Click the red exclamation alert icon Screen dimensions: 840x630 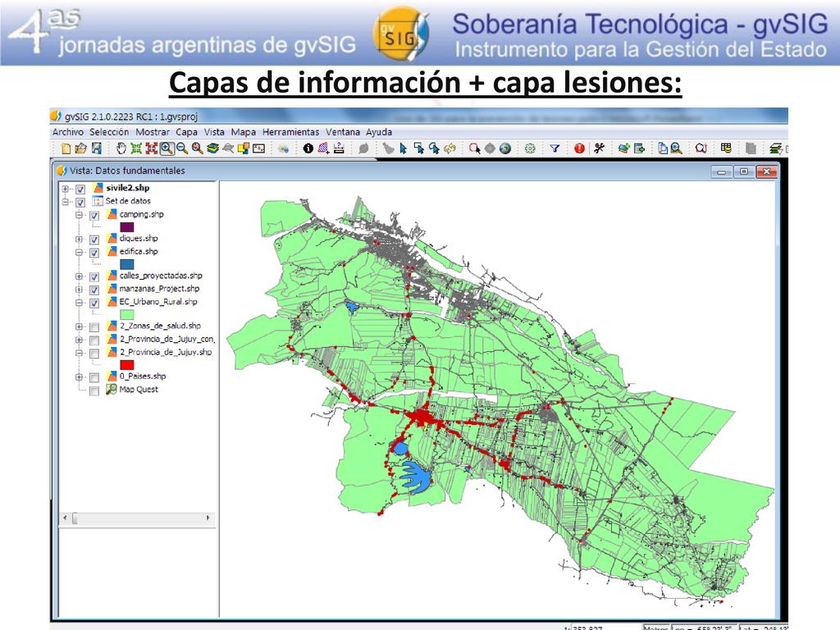click(579, 148)
